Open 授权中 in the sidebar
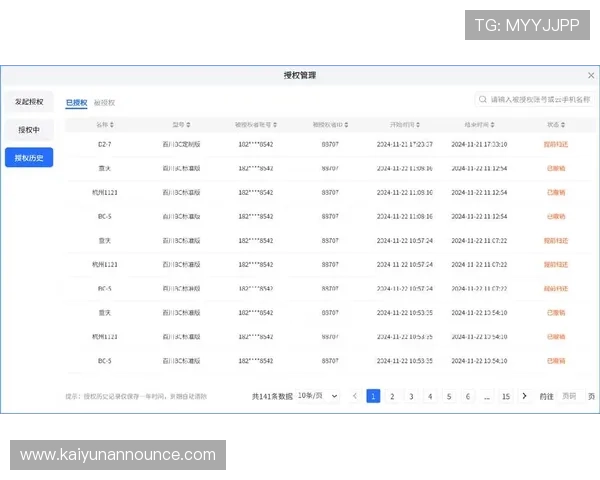This screenshot has width=600, height=480. (x=29, y=130)
